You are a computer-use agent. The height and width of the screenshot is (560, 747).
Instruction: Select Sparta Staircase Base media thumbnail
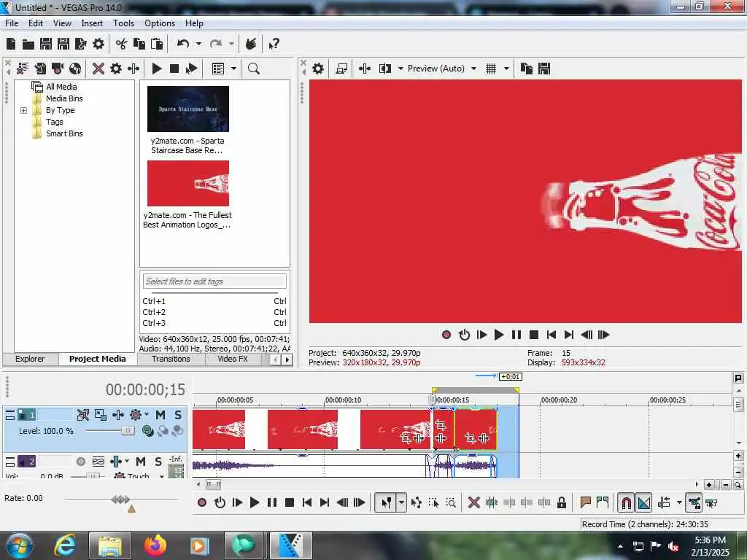(188, 109)
